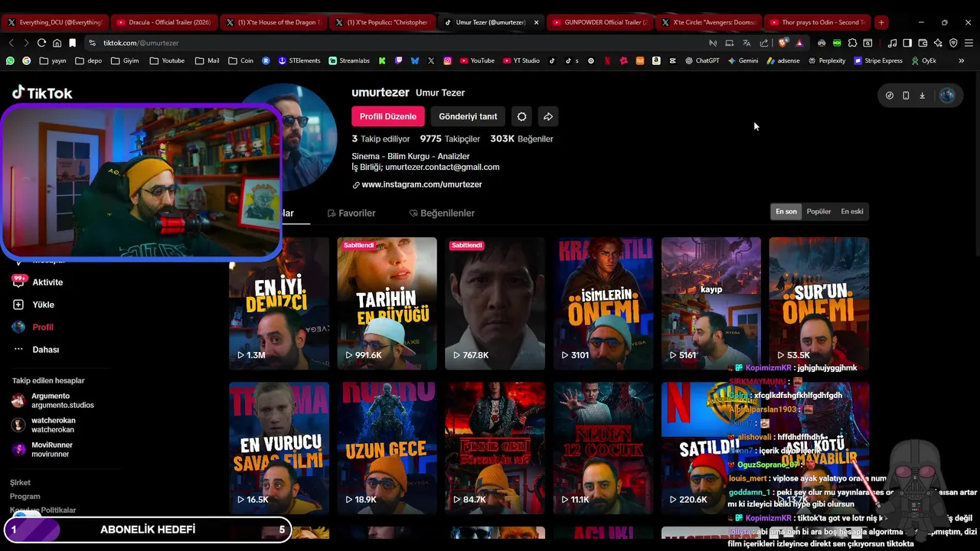Screen dimensions: 980x551
Task: Open the Amazon bookmark icon
Action: coord(656,60)
